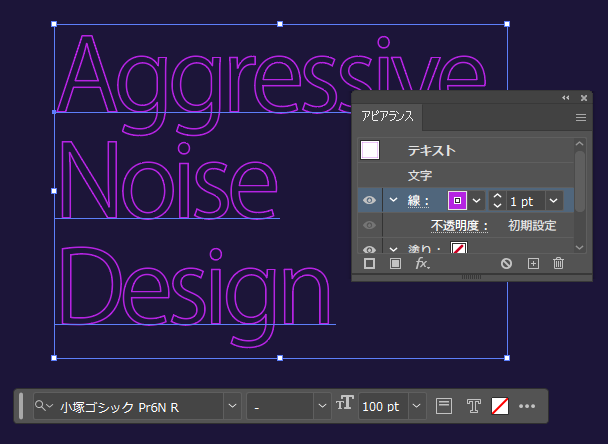Open the fx Add New Effect menu
The height and width of the screenshot is (444, 608).
pos(422,263)
